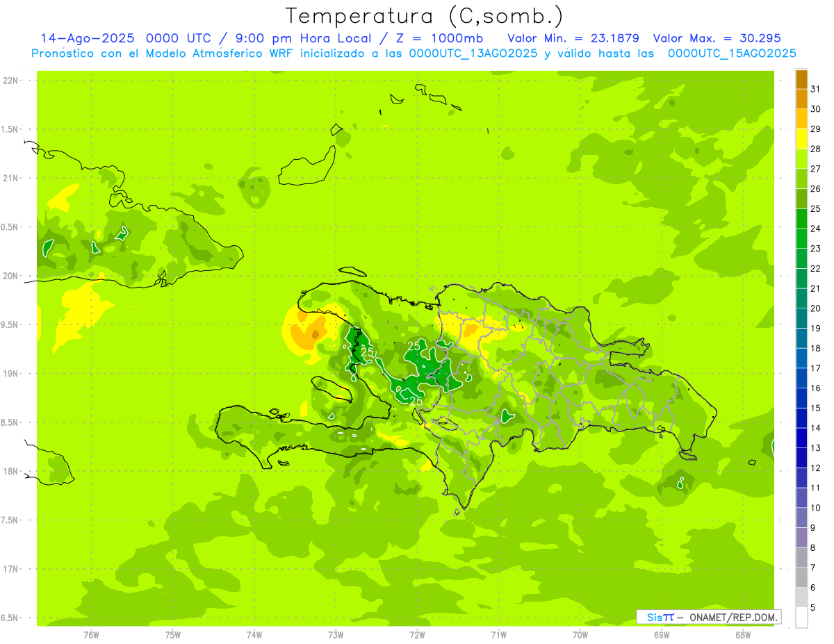The width and height of the screenshot is (834, 644).
Task: Click the longitude label "71W"
Action: [498, 634]
